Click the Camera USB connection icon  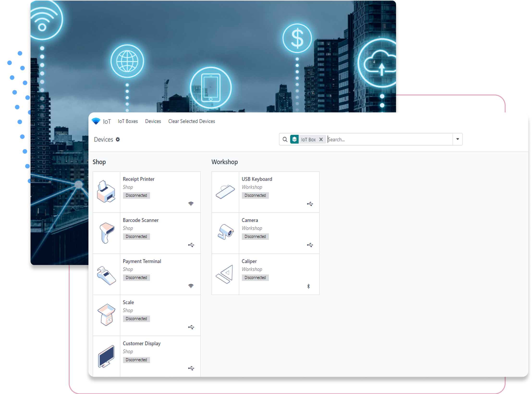tap(310, 245)
